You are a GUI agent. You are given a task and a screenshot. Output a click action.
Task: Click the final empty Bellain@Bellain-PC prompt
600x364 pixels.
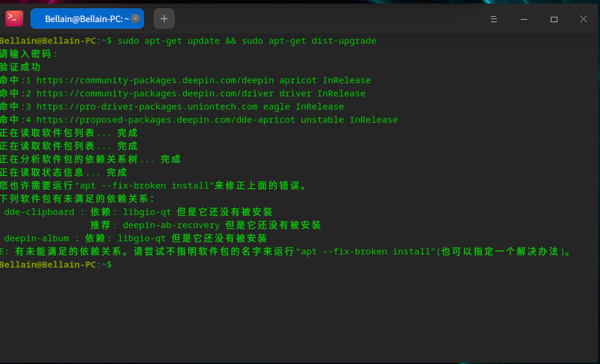click(x=56, y=265)
